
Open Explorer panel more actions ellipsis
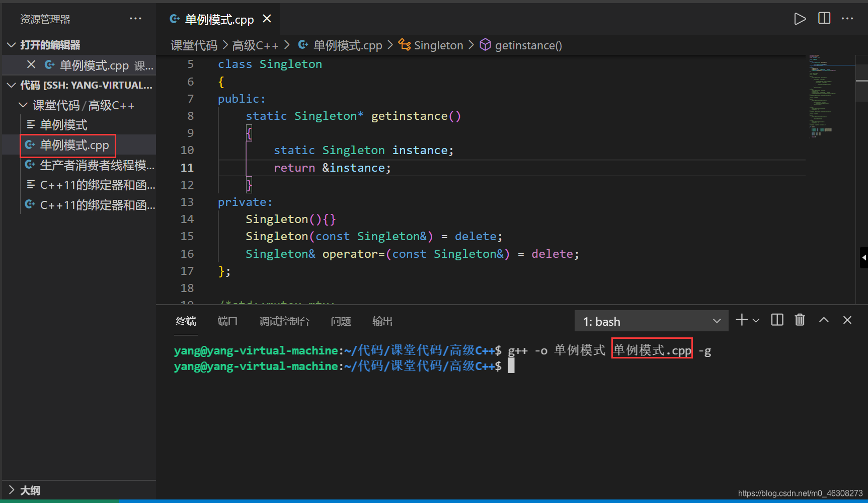135,19
